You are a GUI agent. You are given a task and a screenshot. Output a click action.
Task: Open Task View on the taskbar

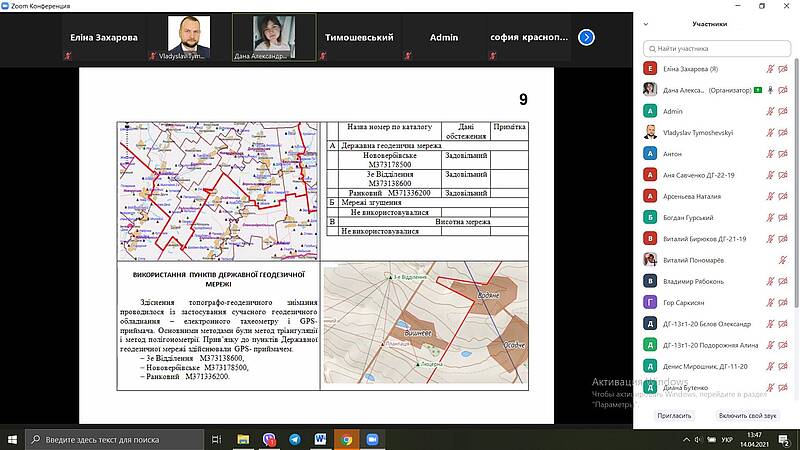tap(216, 439)
